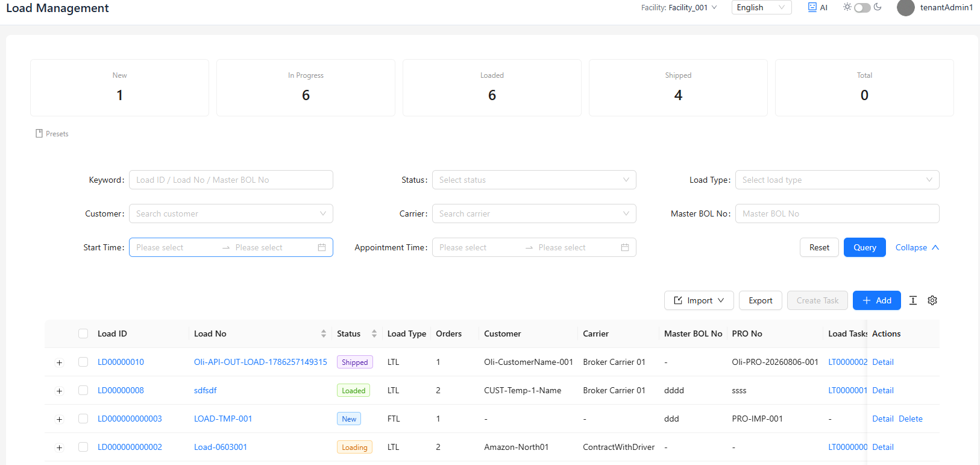
Task: Open tenantAdmin1 user avatar
Action: tap(906, 7)
